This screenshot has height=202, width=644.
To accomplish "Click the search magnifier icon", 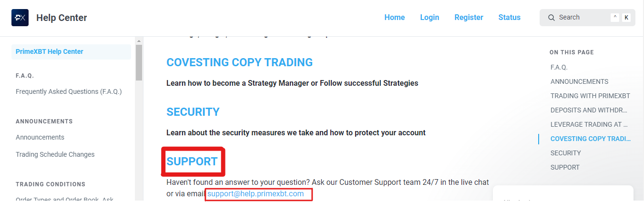I will [x=552, y=18].
